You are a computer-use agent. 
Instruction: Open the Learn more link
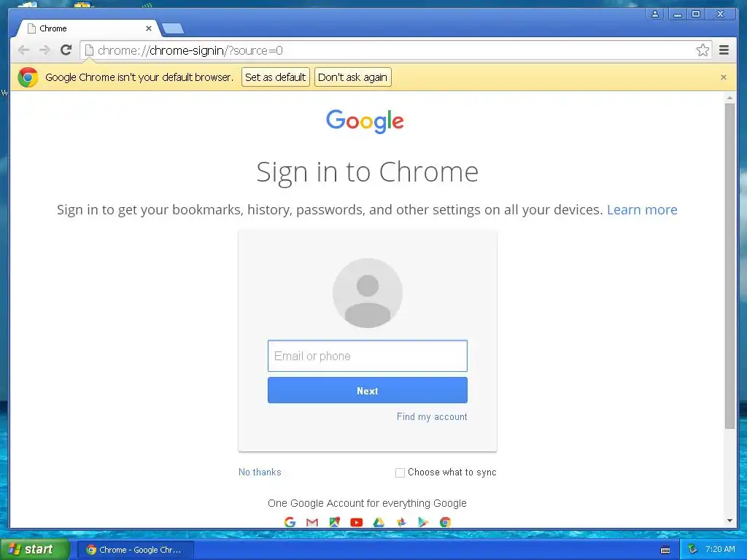[642, 210]
